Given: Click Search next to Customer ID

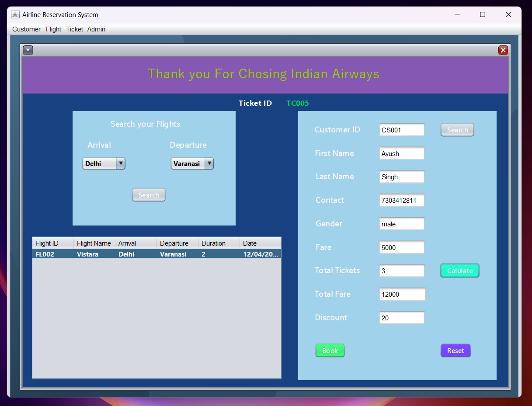Looking at the screenshot, I should 457,129.
